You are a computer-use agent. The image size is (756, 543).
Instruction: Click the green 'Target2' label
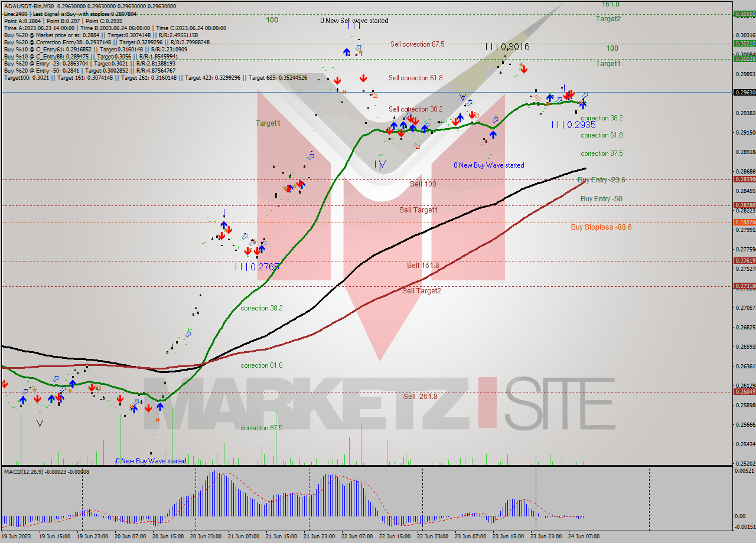pyautogui.click(x=608, y=18)
